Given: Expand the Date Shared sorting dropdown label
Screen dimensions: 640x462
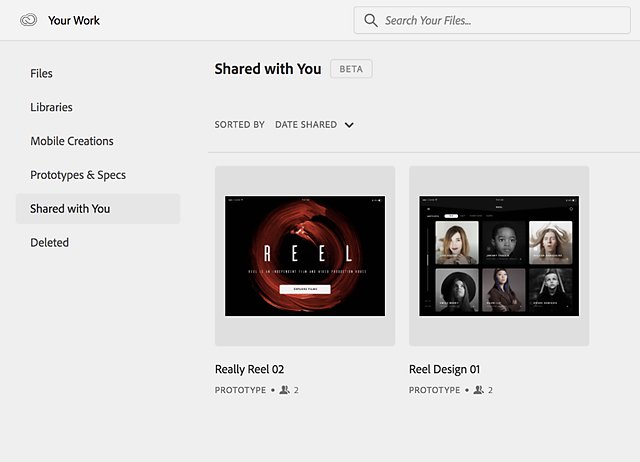Looking at the screenshot, I should pyautogui.click(x=306, y=124).
